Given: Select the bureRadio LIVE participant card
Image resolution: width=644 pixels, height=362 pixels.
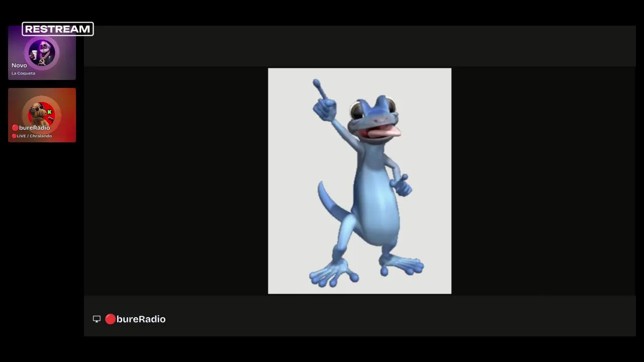Looking at the screenshot, I should point(42,115).
